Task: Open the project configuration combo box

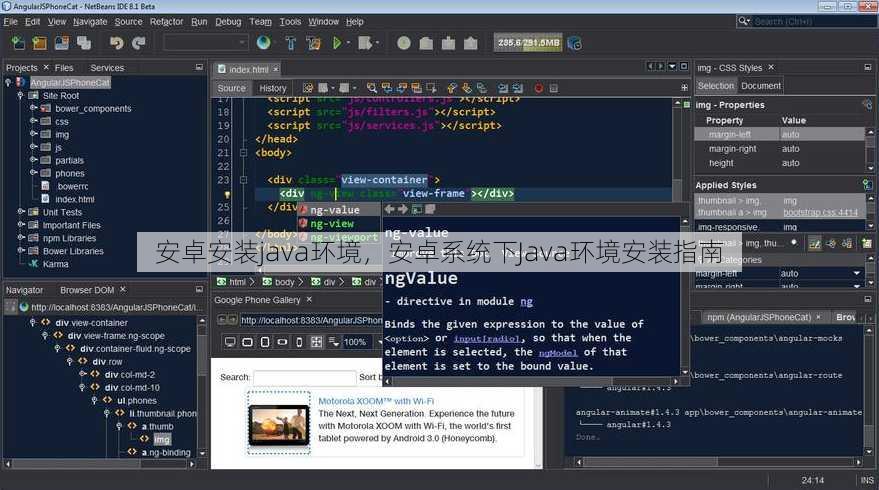Action: 205,43
